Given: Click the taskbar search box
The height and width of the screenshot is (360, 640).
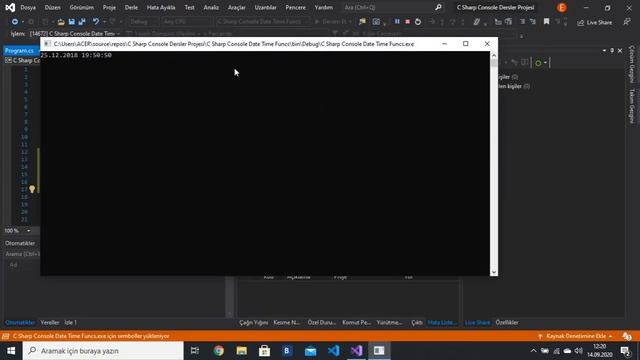Looking at the screenshot, I should coord(103,351).
